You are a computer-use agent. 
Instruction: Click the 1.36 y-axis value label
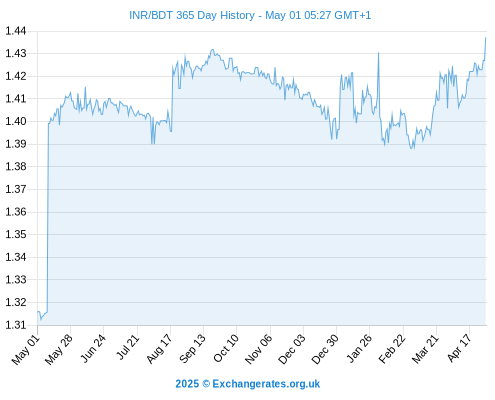(15, 212)
